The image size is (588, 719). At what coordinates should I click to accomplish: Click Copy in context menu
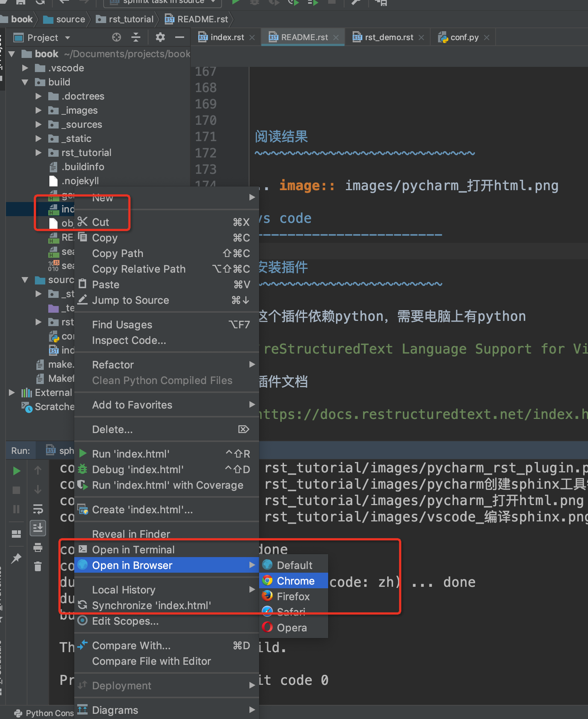(x=166, y=238)
